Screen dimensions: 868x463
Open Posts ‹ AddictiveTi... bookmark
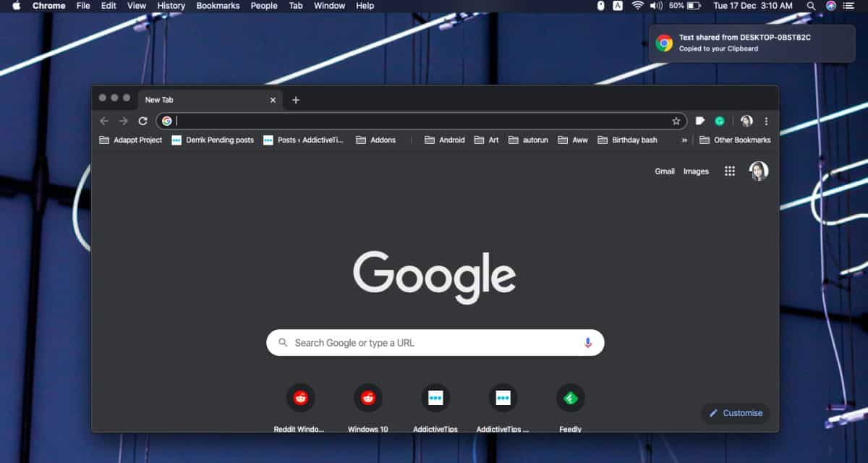coord(304,140)
